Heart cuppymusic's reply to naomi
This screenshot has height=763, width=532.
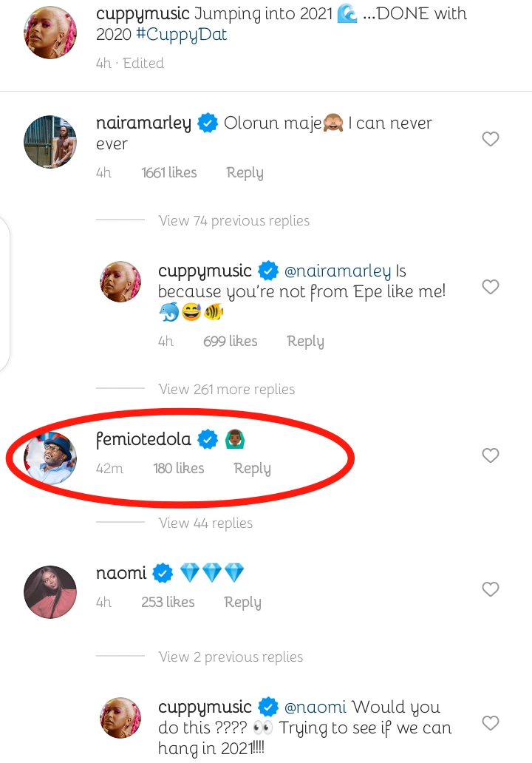(491, 723)
